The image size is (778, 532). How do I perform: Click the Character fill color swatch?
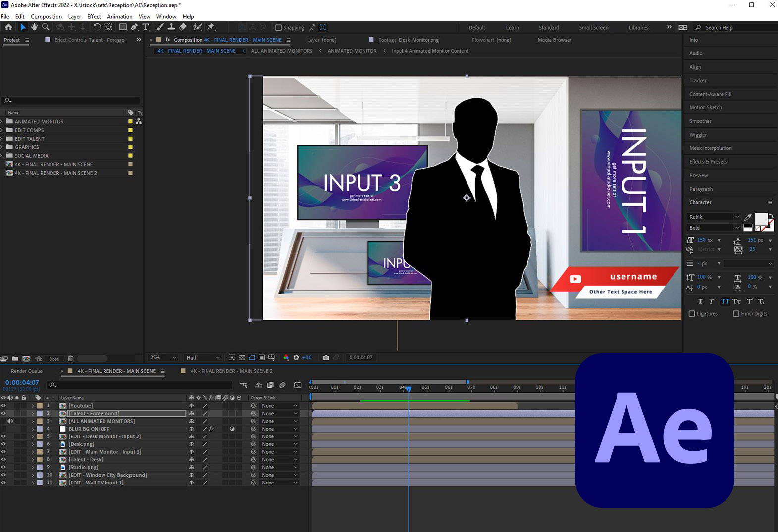[x=761, y=219]
